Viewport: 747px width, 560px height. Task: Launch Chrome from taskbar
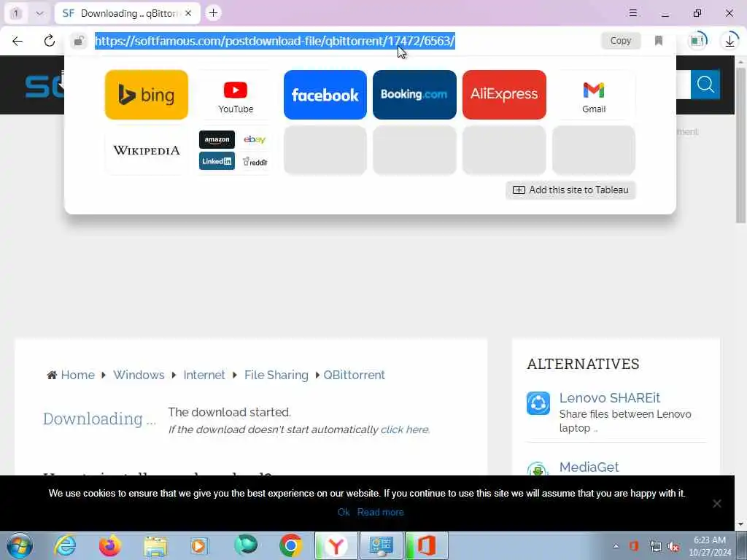point(290,545)
